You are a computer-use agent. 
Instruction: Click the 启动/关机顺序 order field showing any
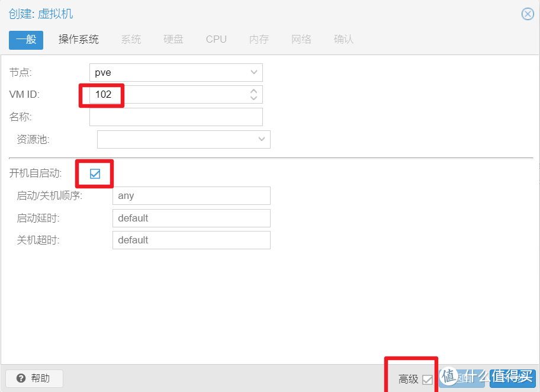coord(191,195)
